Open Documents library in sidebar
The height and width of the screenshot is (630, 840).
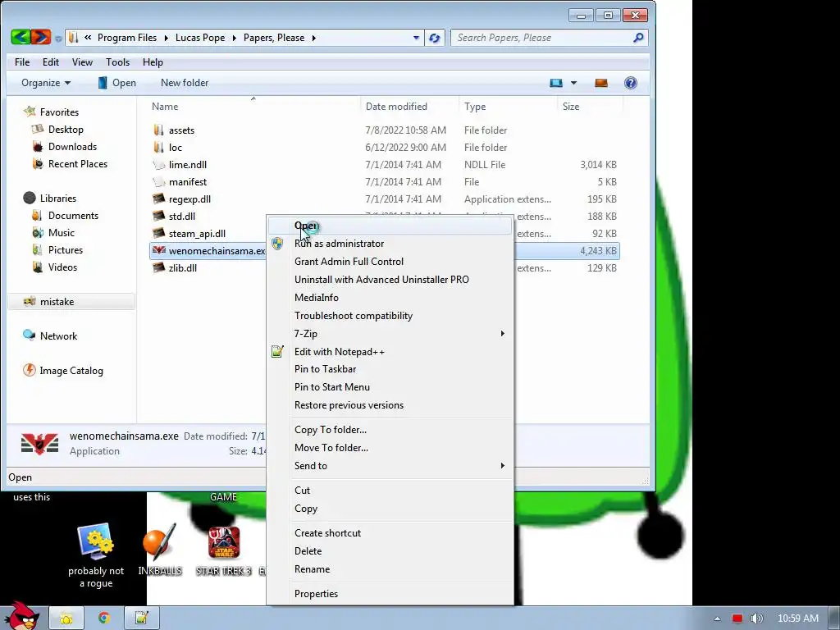[x=73, y=216]
